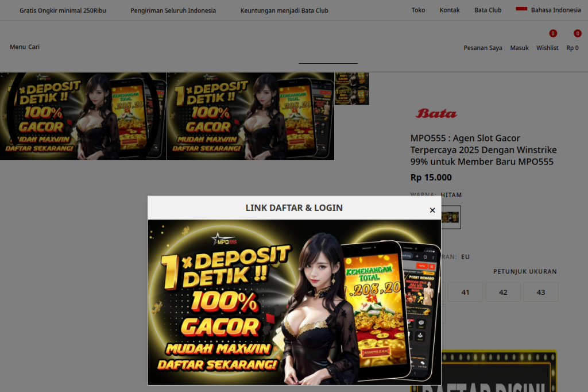Select size 42
588x392 pixels.
pyautogui.click(x=503, y=292)
